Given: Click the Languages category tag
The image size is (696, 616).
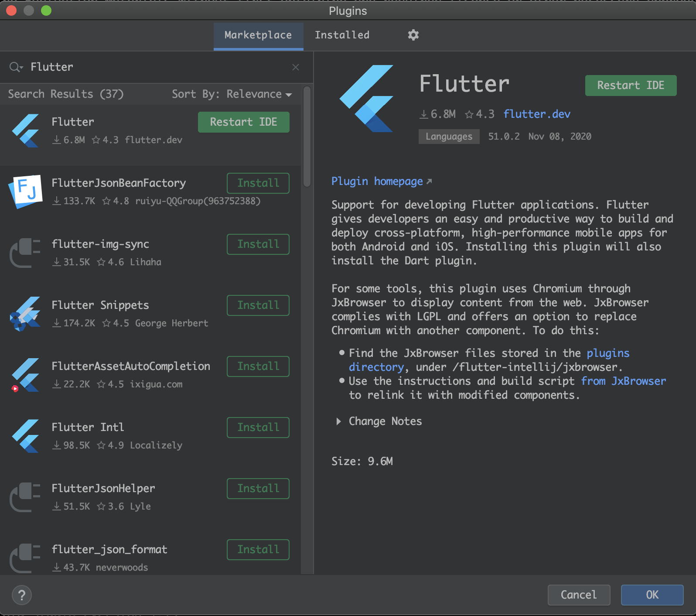Looking at the screenshot, I should pos(449,137).
